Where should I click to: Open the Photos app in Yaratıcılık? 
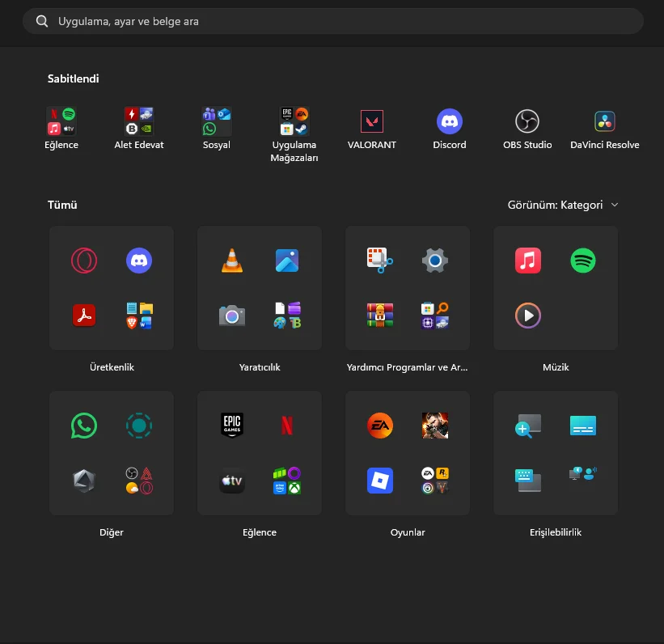[x=287, y=261]
